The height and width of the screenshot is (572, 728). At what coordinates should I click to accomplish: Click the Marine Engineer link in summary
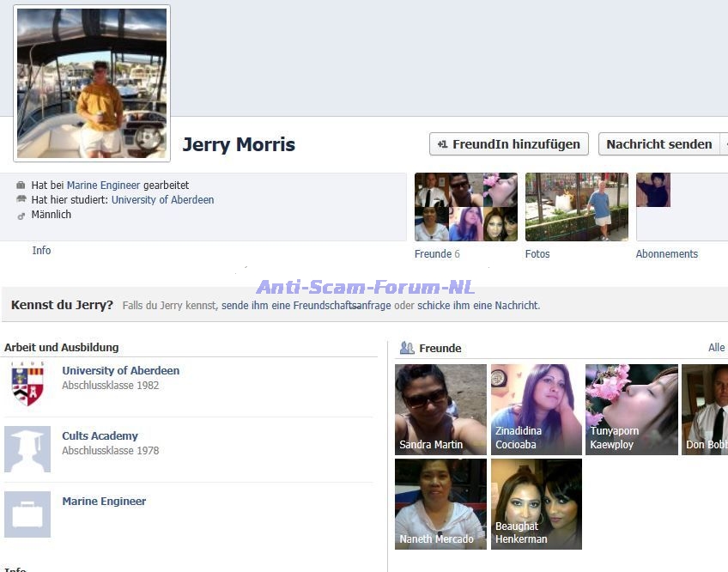tap(103, 186)
